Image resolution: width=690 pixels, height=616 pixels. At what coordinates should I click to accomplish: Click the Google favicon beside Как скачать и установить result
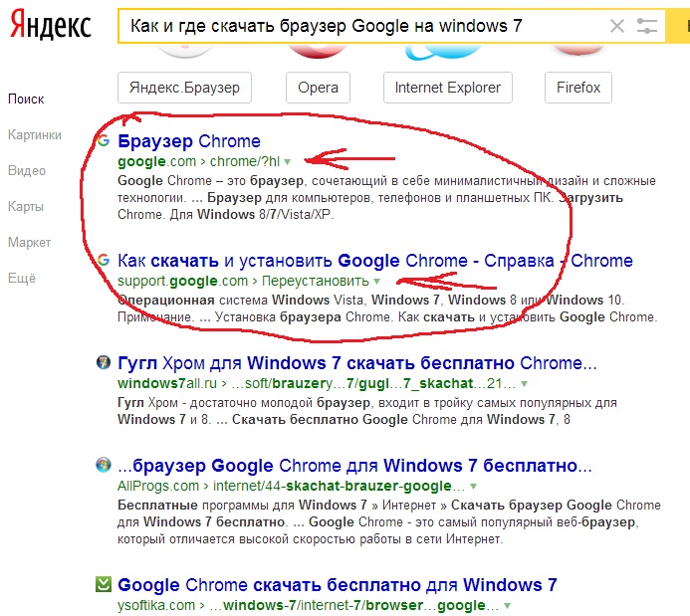coord(104,260)
